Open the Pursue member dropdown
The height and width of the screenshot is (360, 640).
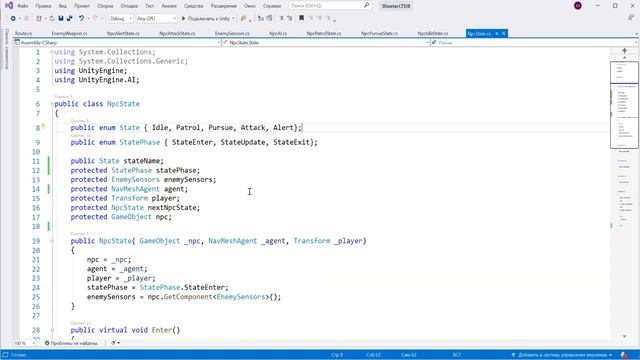[534, 42]
